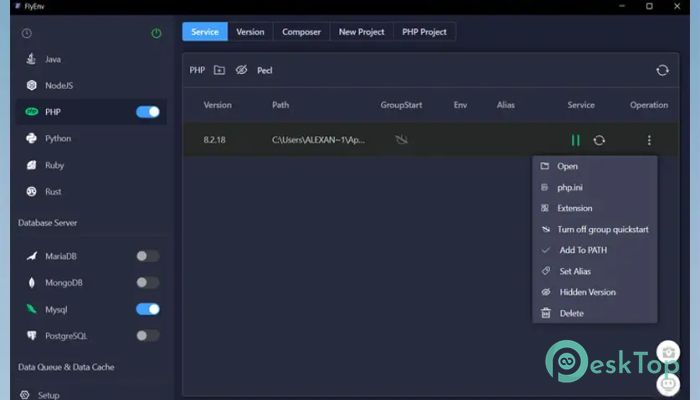Click the MongoDB leaf icon
Image resolution: width=700 pixels, height=400 pixels.
pyautogui.click(x=32, y=282)
